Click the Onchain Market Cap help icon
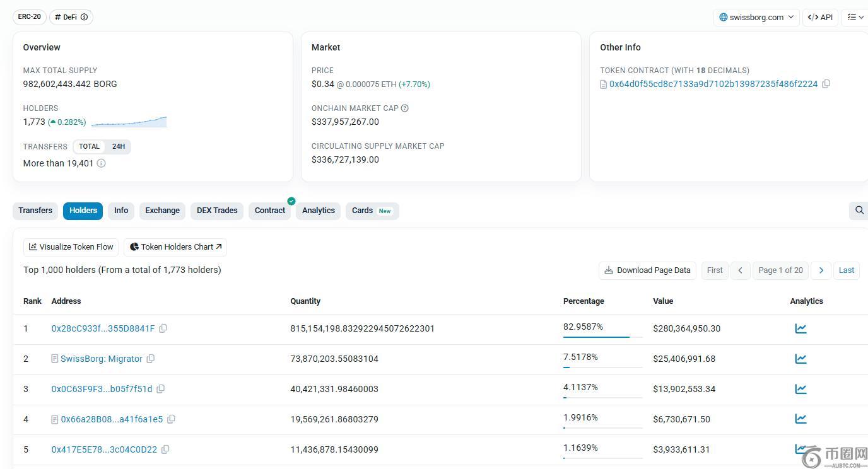 tap(405, 108)
